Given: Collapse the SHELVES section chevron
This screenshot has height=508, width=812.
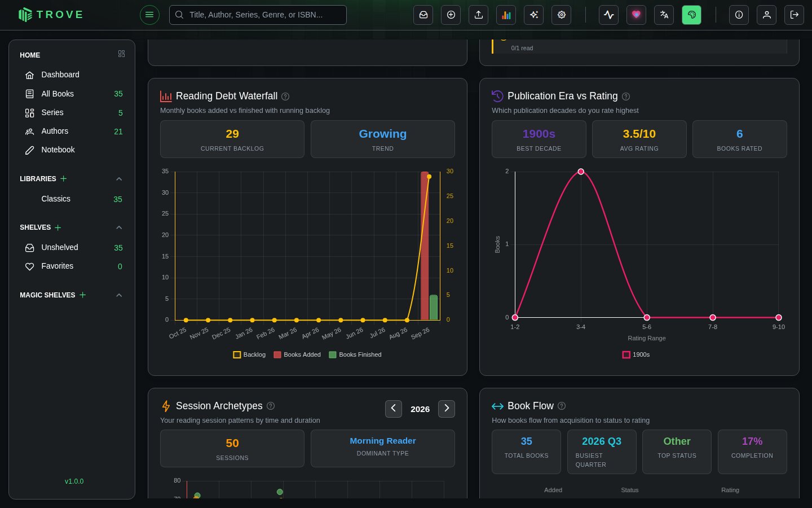Looking at the screenshot, I should pyautogui.click(x=119, y=227).
